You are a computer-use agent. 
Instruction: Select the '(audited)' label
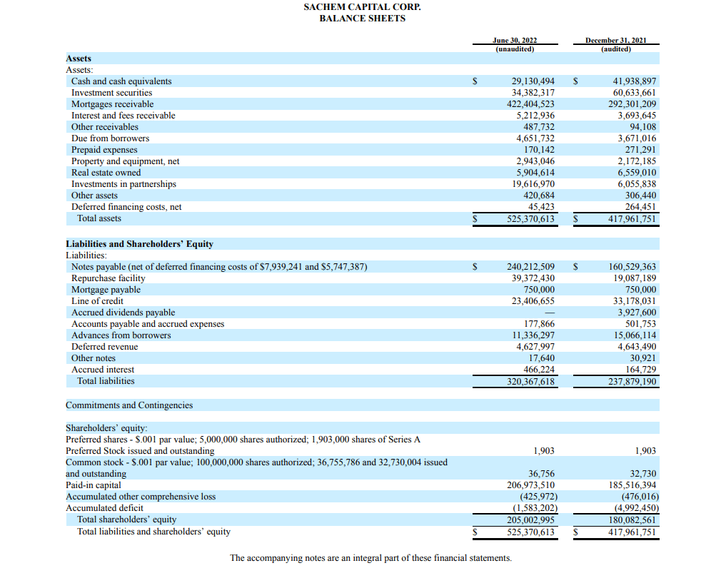pos(616,49)
